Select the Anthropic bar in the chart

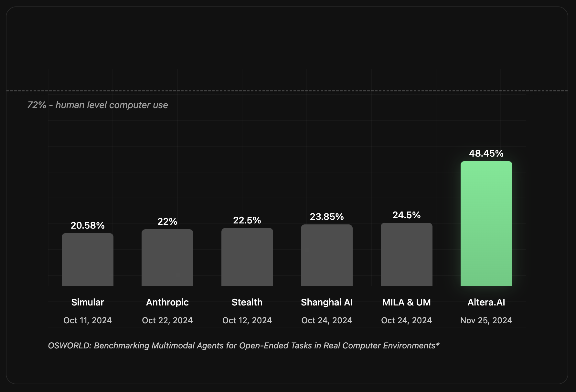click(167, 258)
